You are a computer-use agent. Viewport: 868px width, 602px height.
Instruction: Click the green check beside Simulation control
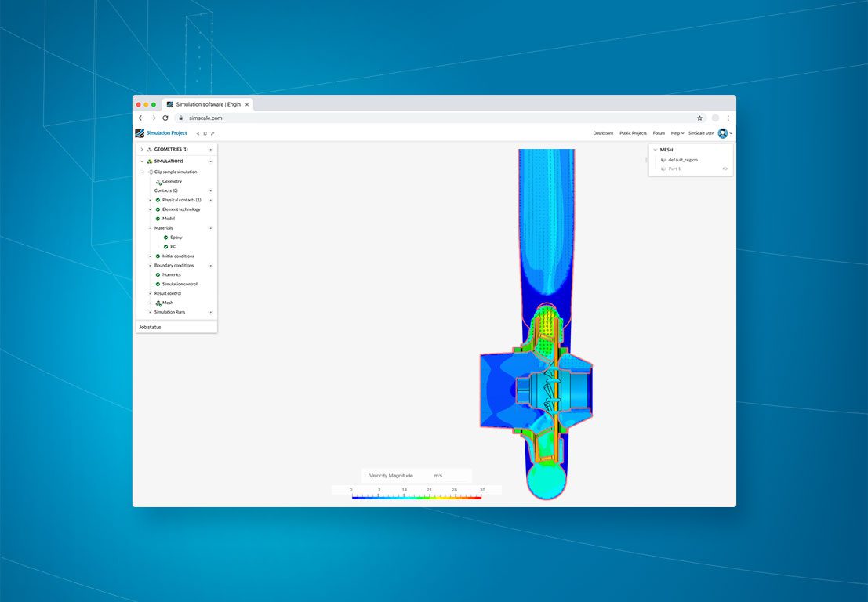pyautogui.click(x=158, y=284)
